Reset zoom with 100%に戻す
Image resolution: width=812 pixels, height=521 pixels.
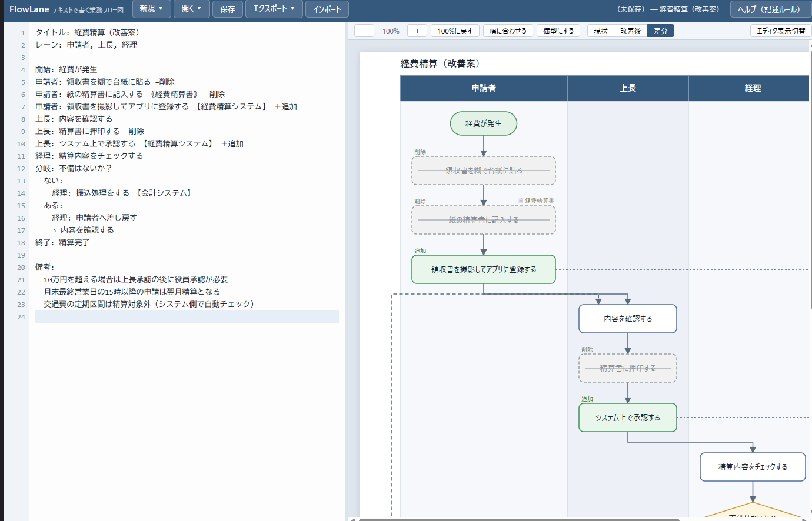click(455, 31)
